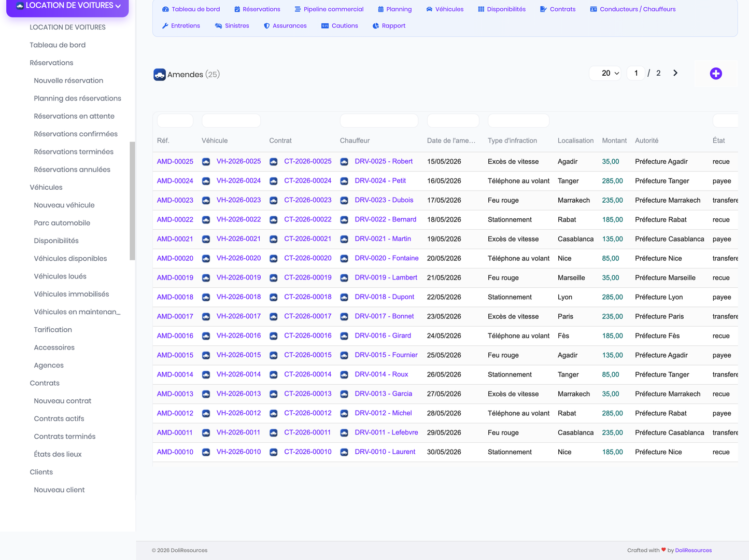This screenshot has width=749, height=560.
Task: Open Réservations tab in top menu
Action: pyautogui.click(x=257, y=9)
